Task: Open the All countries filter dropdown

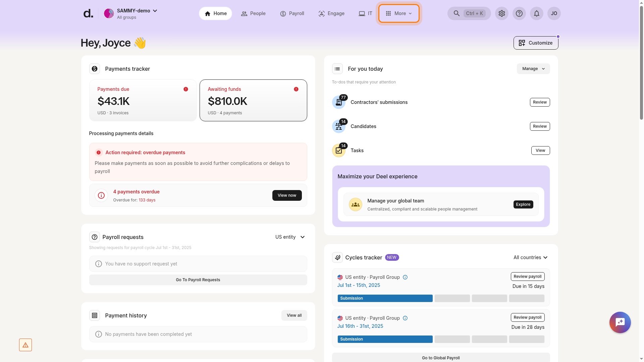Action: tap(531, 257)
